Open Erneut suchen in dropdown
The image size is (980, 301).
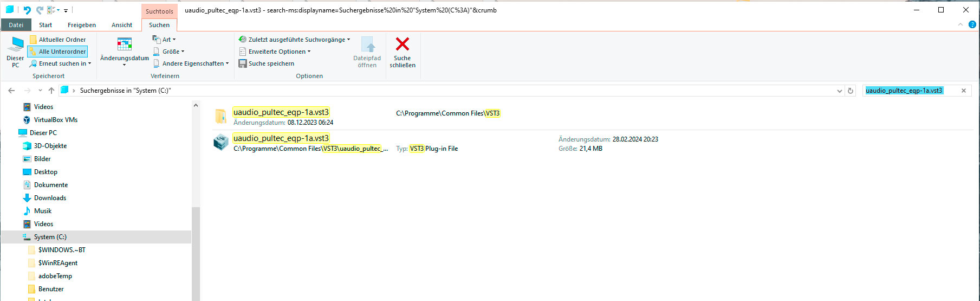coord(60,63)
